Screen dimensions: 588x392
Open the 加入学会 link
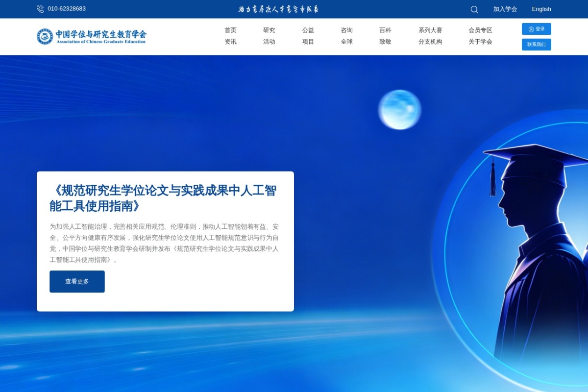[x=505, y=9]
